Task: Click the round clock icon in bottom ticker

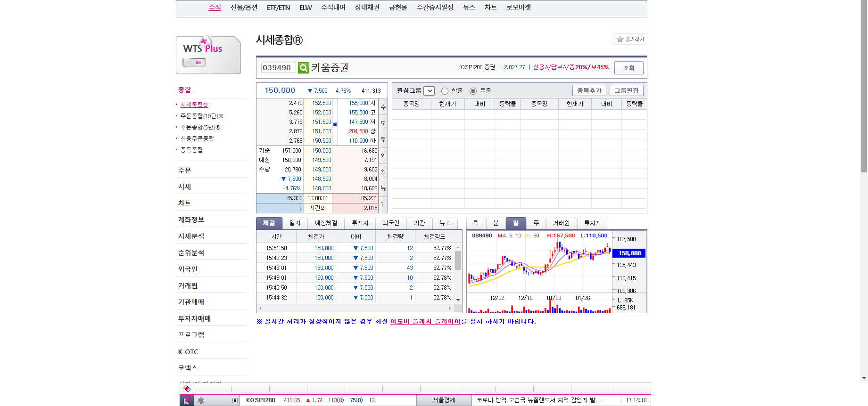Action: coord(201,400)
